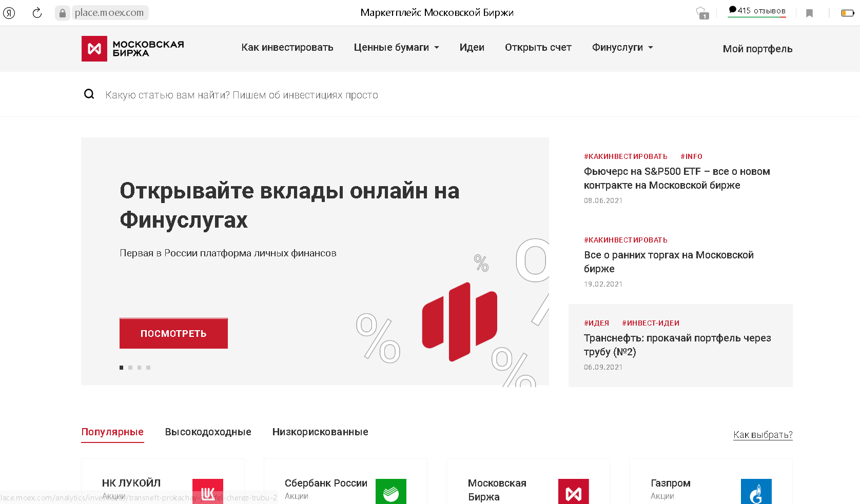860x504 pixels.
Task: Click the date 08.06.2021
Action: pos(603,200)
